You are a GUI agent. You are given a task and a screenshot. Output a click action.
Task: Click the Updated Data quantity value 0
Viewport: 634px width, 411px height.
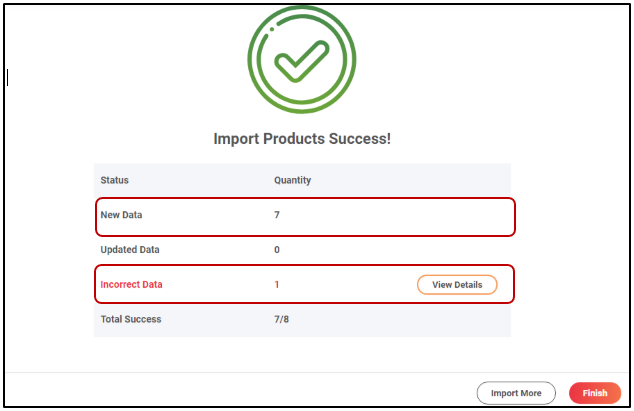[x=277, y=249]
